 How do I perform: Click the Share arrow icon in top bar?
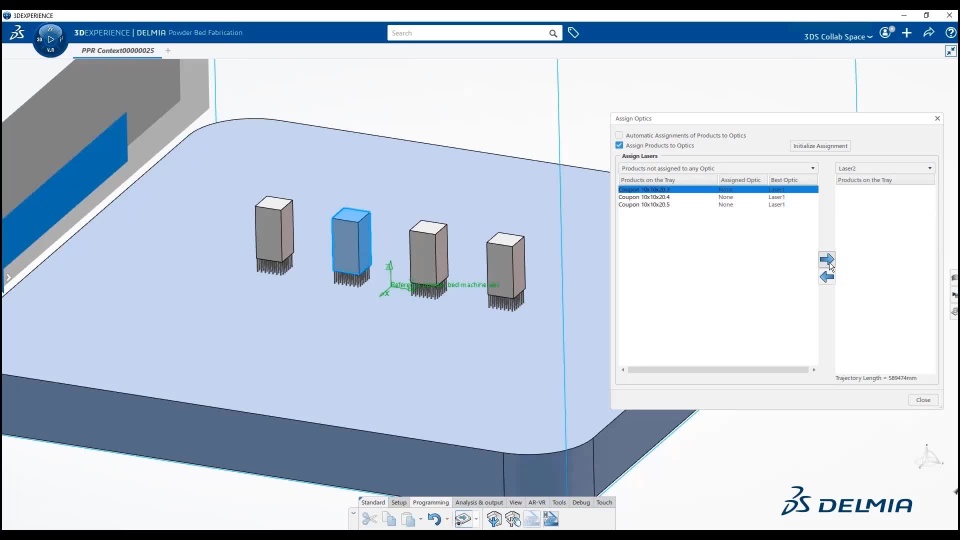pos(928,33)
